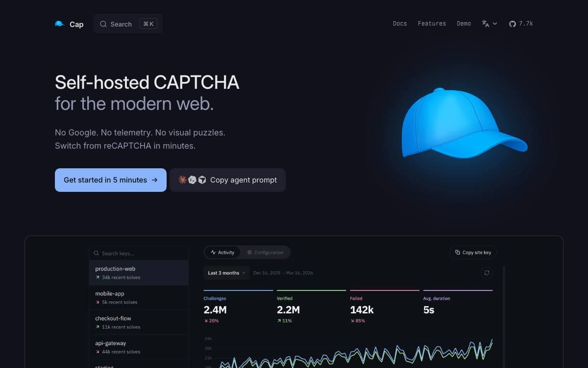Screen dimensions: 588x368
Task: Click the Cap logo icon
Action: click(60, 24)
